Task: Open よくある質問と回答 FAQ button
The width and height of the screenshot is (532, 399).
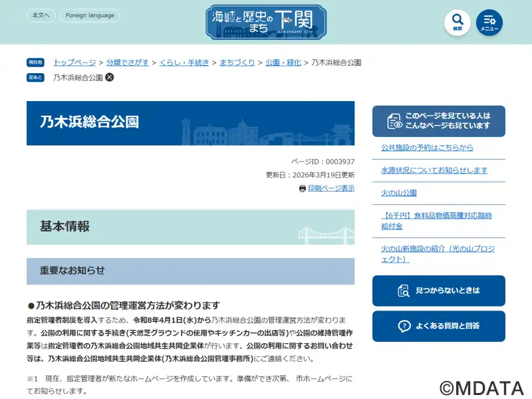Action: pyautogui.click(x=439, y=326)
